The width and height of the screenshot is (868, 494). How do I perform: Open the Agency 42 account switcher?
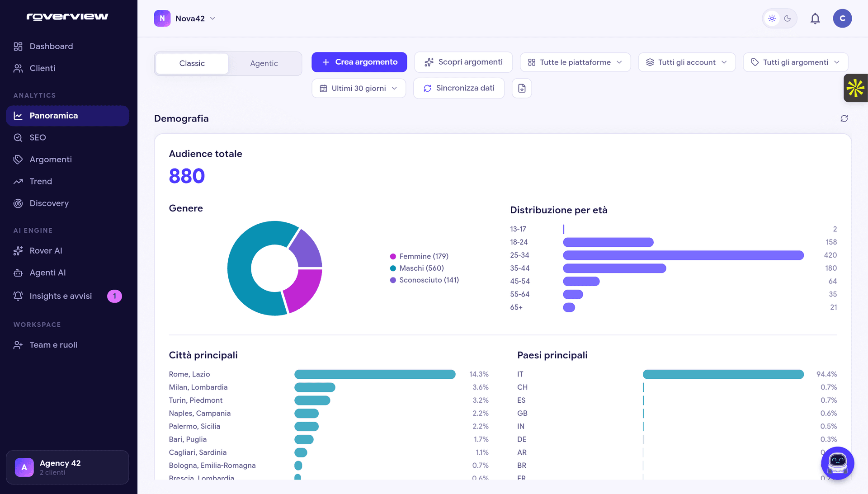coord(67,467)
